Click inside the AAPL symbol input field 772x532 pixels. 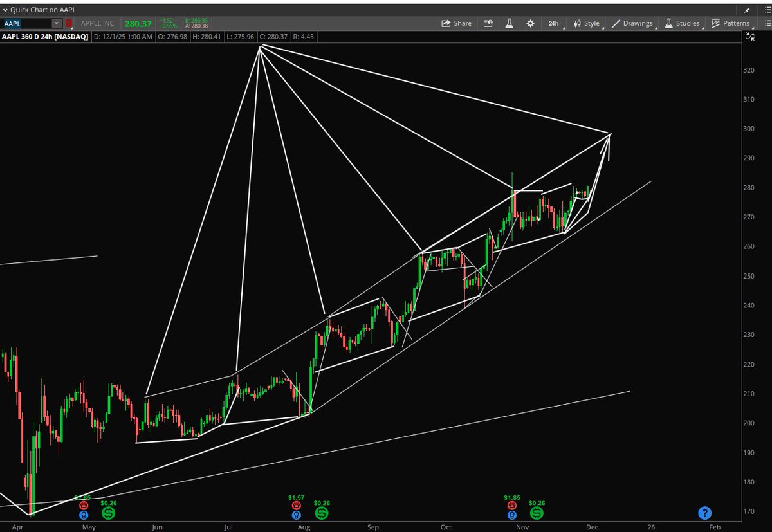[26, 23]
